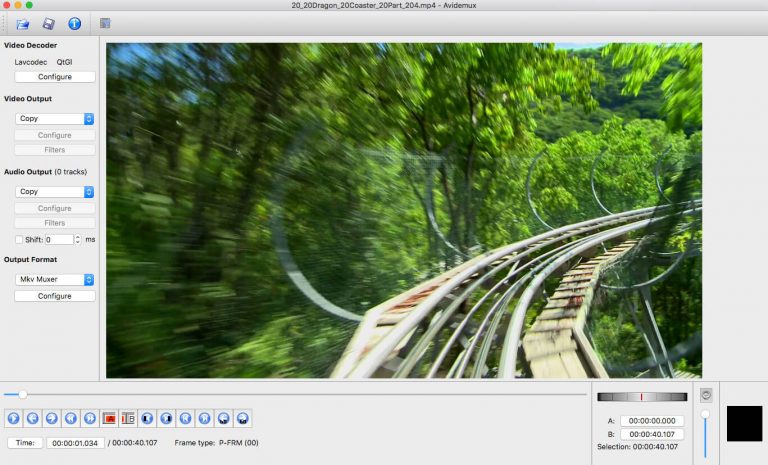Click Filters under Video Output

(x=55, y=150)
